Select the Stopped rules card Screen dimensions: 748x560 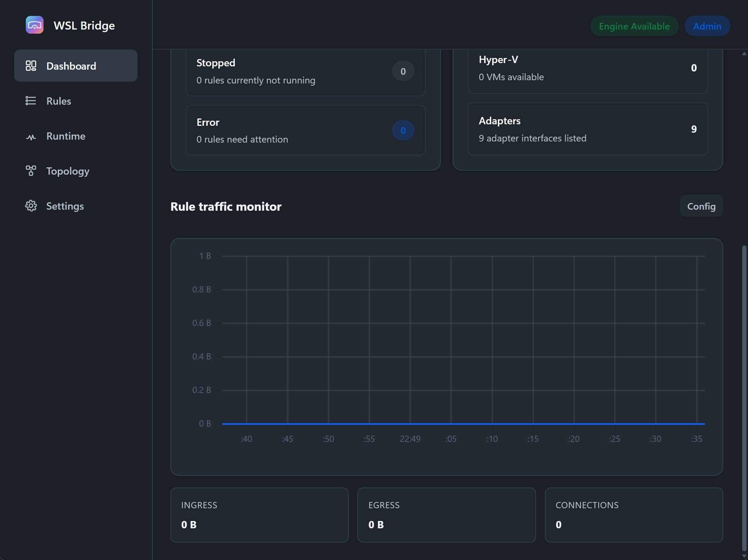coord(306,73)
